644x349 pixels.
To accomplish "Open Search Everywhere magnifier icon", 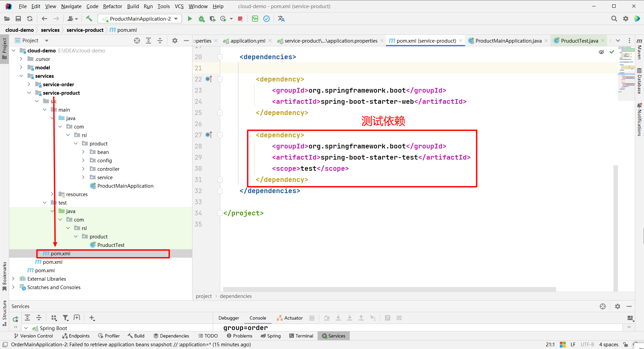I will click(x=614, y=19).
